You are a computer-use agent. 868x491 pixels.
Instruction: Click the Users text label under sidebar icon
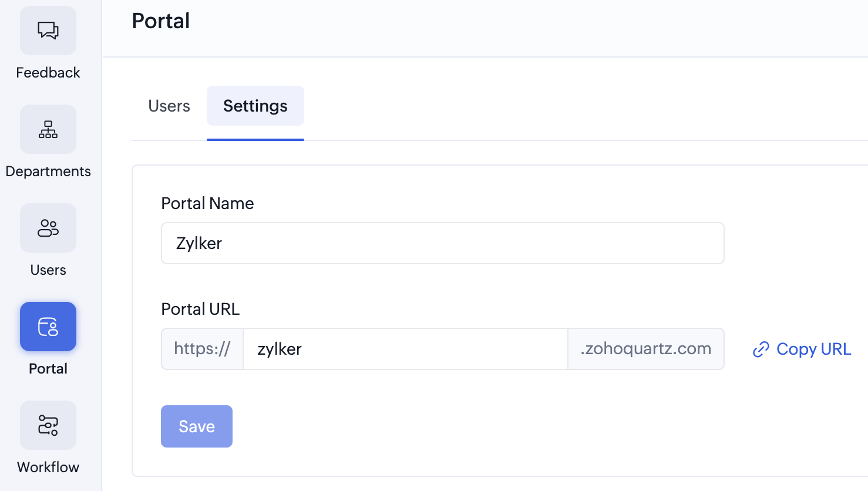(x=48, y=270)
